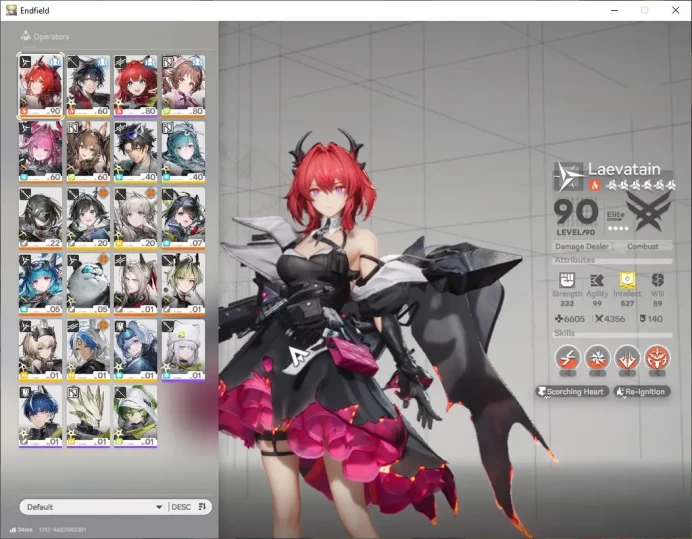Select the cream-haired level 20 operator card
This screenshot has height=539, width=692.
click(x=135, y=218)
